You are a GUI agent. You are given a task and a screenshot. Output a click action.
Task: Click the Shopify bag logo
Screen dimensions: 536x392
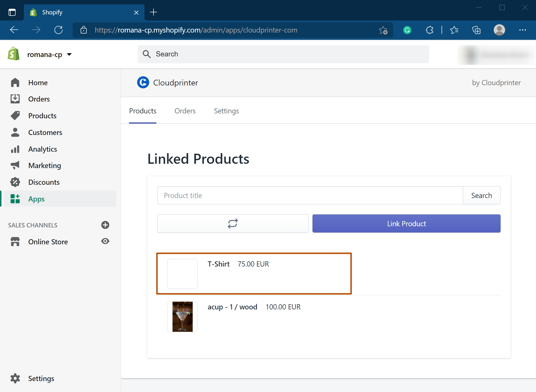click(x=14, y=54)
